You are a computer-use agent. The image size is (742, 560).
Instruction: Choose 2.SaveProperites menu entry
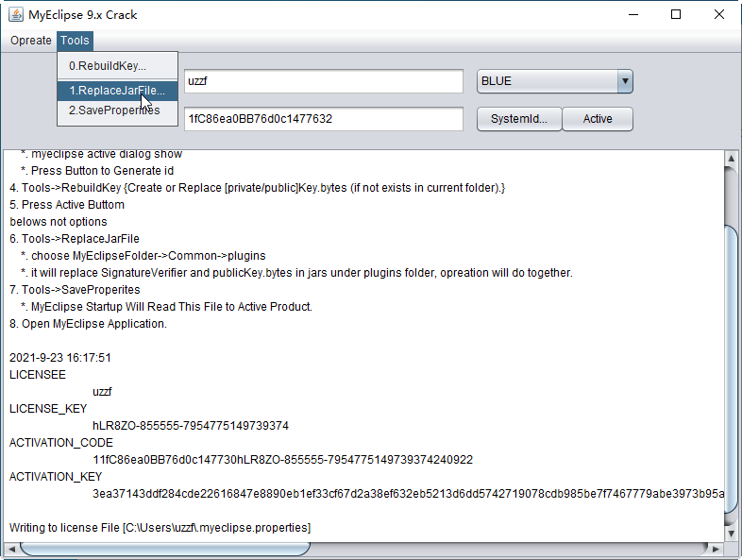point(117,110)
